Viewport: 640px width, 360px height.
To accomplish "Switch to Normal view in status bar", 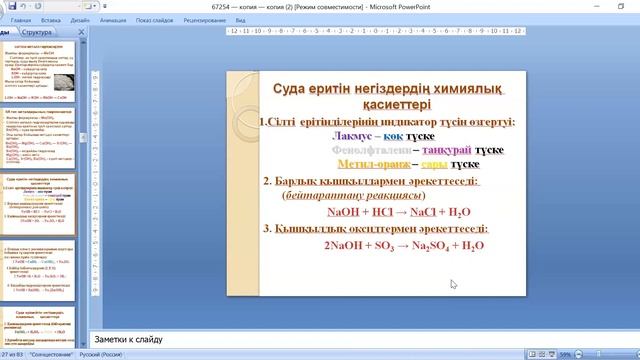I will pos(532,354).
